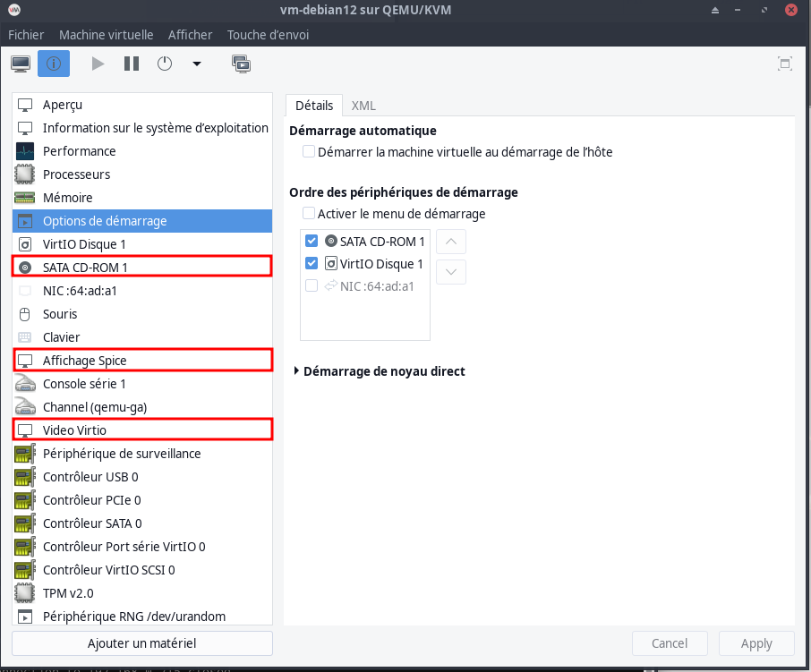This screenshot has width=811, height=672.
Task: Enable the boot menu checkbox
Action: 309,214
